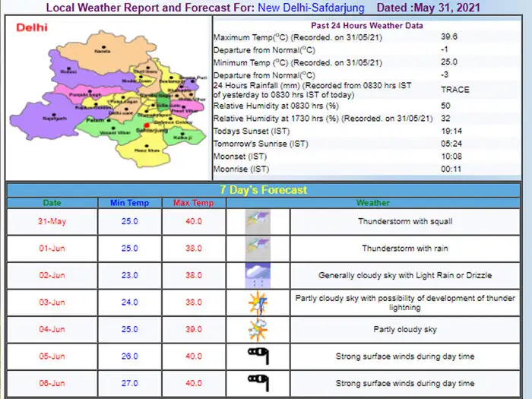Click the Maximum Temp value 39.6
532x399 pixels.
click(x=449, y=36)
